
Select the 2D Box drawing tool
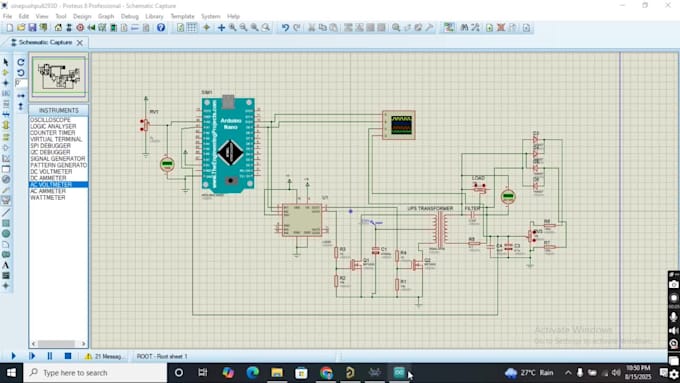(6, 223)
